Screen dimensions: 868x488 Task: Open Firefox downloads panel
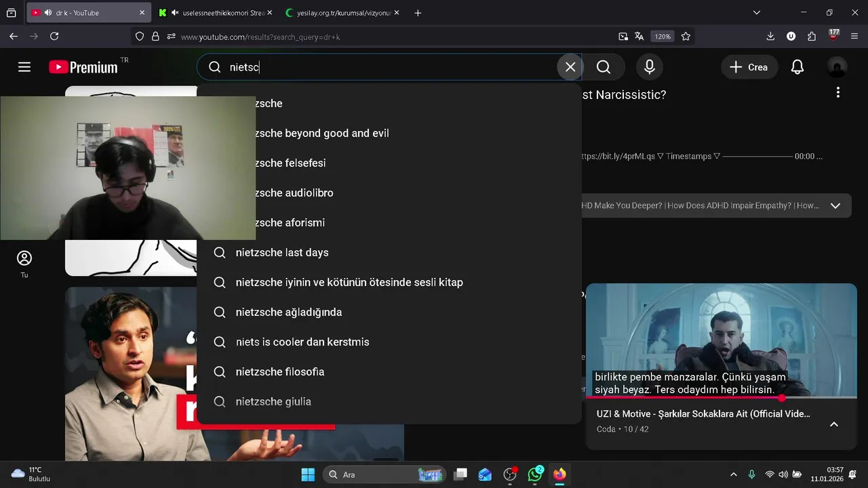pos(770,37)
